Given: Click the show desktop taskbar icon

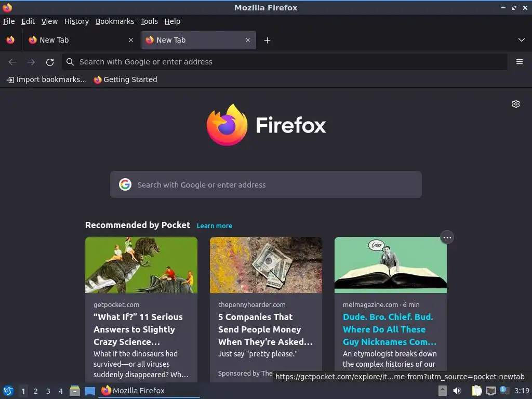Looking at the screenshot, I should pyautogui.click(x=89, y=391).
